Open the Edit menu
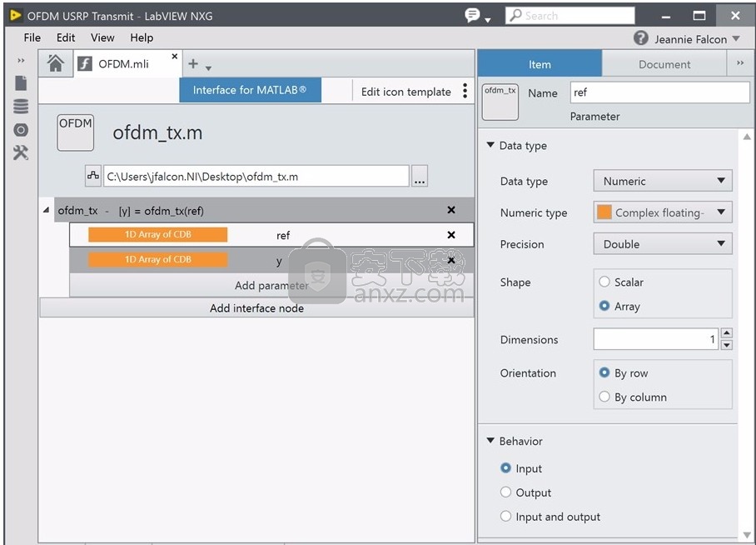The height and width of the screenshot is (545, 756). pos(66,37)
